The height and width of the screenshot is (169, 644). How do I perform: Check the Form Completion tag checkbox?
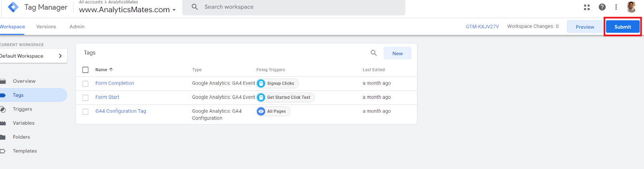pos(85,83)
